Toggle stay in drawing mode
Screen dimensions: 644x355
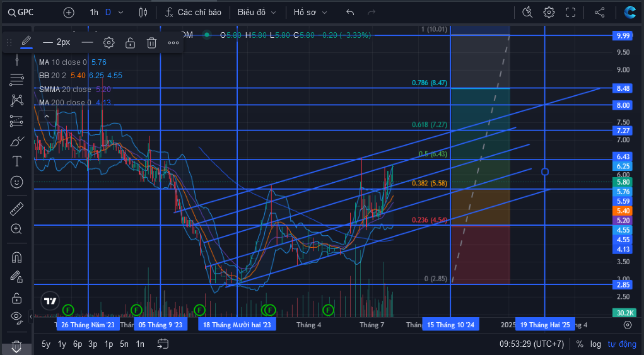(x=16, y=277)
